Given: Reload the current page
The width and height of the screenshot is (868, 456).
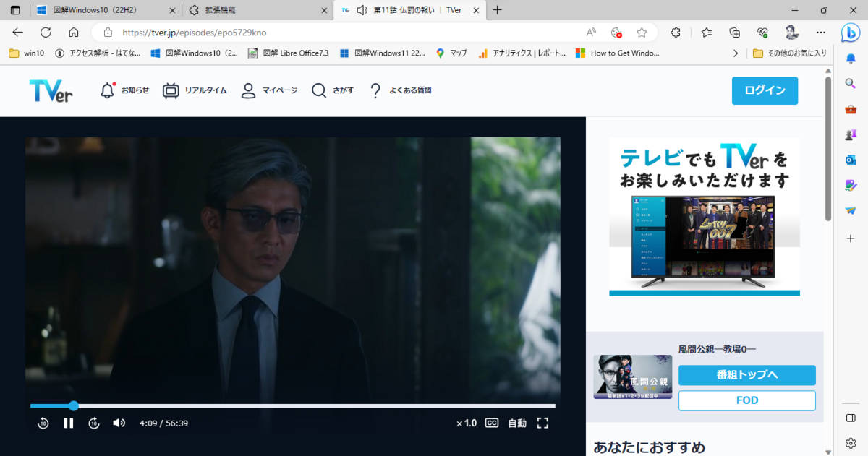Looking at the screenshot, I should tap(46, 33).
